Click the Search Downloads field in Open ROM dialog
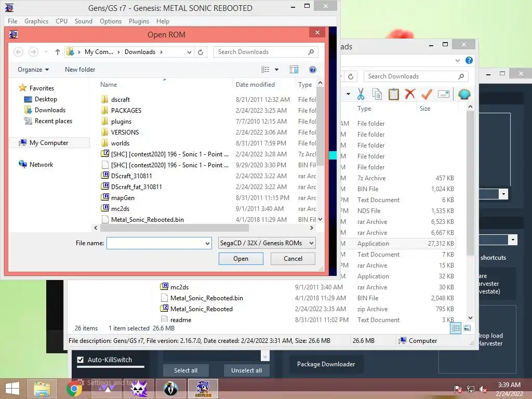Viewport: 532px width, 399px height. (265, 52)
